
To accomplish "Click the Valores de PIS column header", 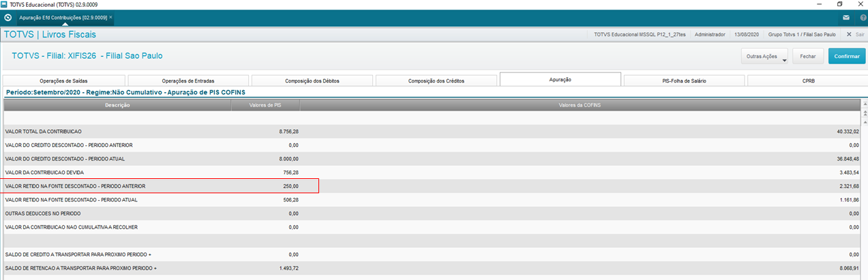I will tap(266, 105).
